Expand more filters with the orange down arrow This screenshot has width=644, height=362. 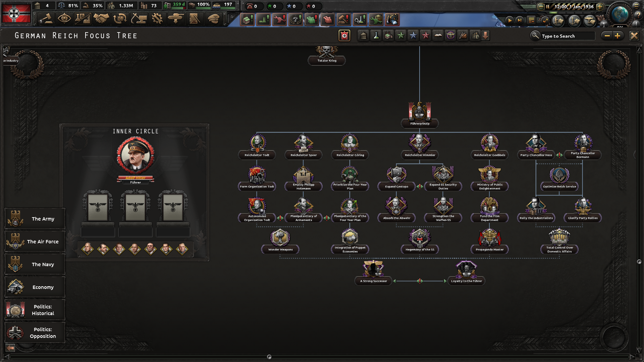point(485,36)
